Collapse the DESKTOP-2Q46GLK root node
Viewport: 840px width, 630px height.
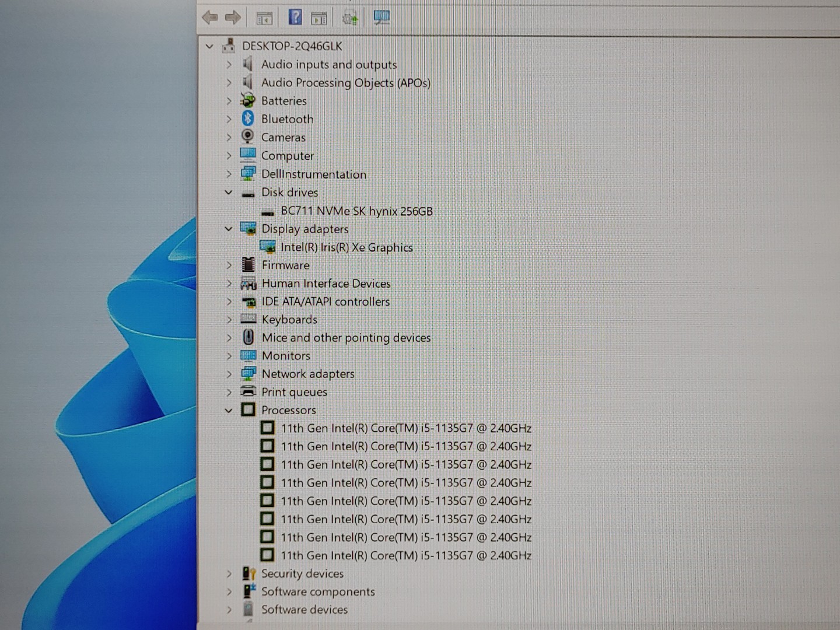click(209, 46)
